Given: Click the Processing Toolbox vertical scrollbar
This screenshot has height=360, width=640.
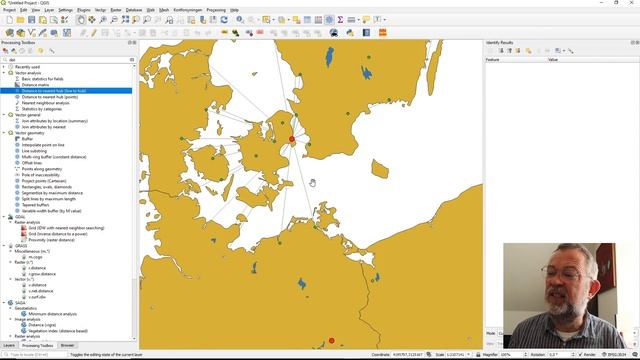Looking at the screenshot, I should point(134,203).
